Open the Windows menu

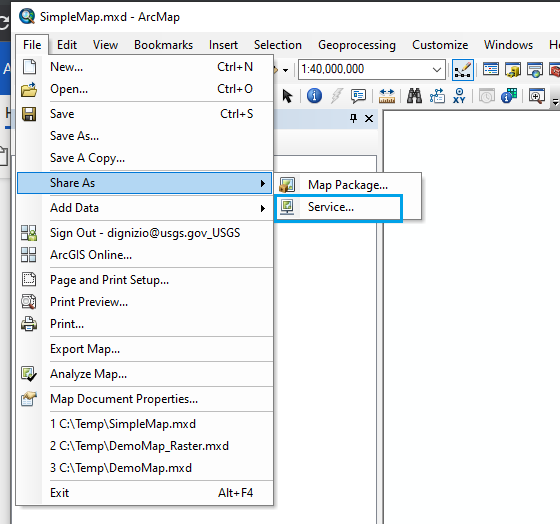click(508, 45)
